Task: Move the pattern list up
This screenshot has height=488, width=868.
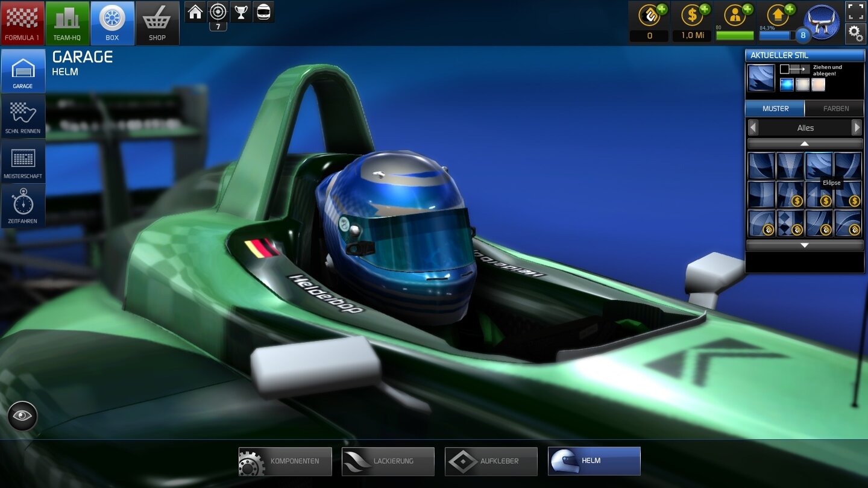Action: tap(805, 143)
